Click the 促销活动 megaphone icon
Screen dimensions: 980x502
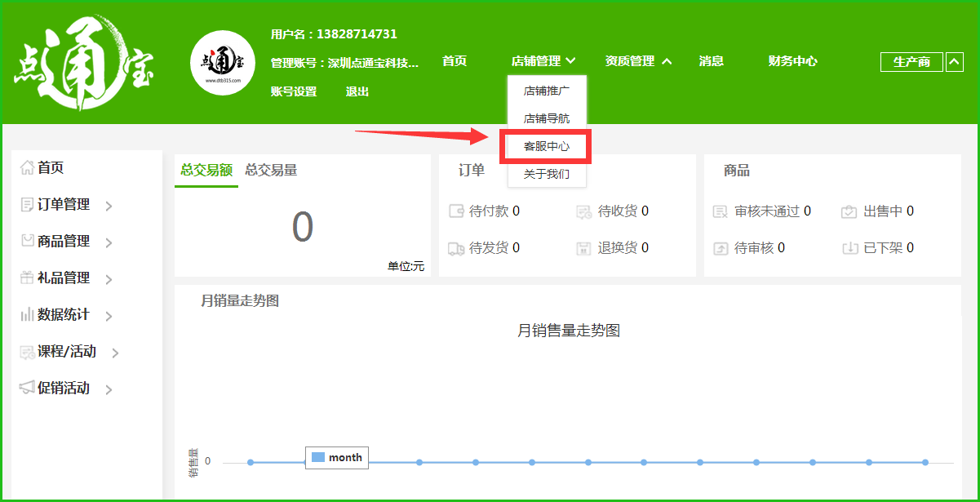tap(27, 388)
